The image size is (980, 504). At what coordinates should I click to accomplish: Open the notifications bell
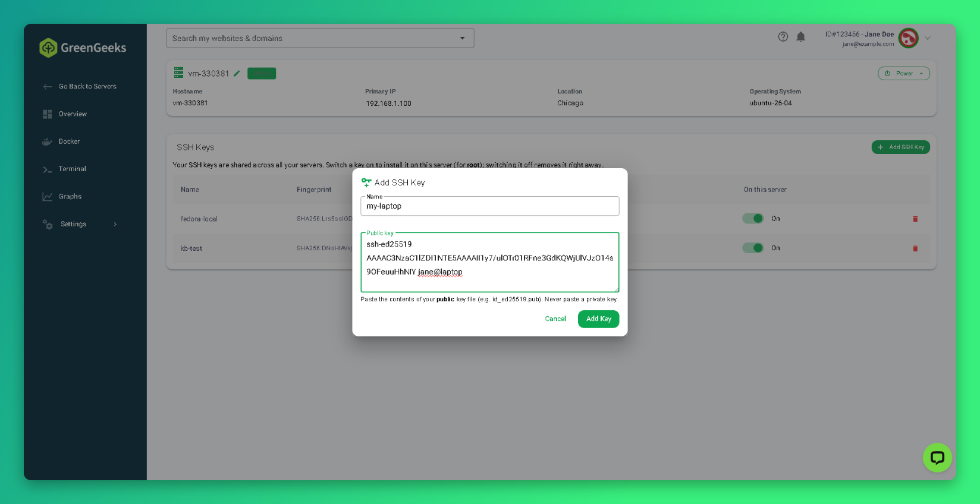pos(801,37)
